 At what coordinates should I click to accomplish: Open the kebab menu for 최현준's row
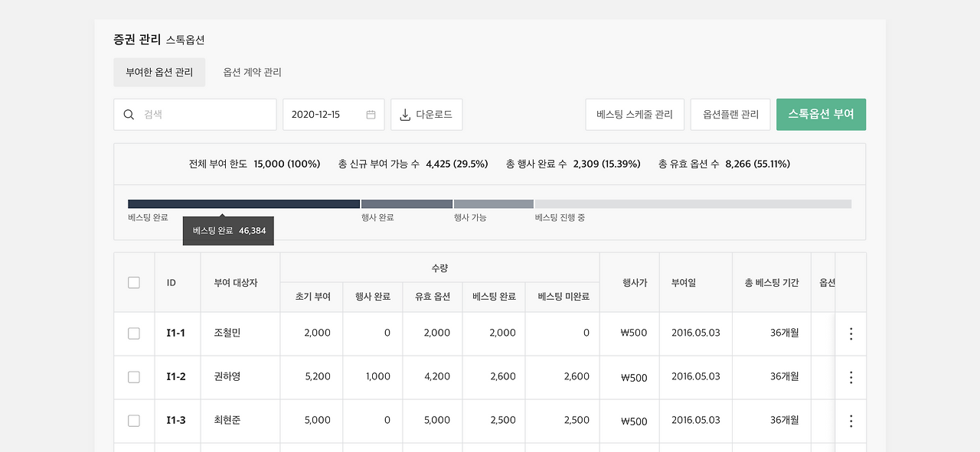coord(851,421)
